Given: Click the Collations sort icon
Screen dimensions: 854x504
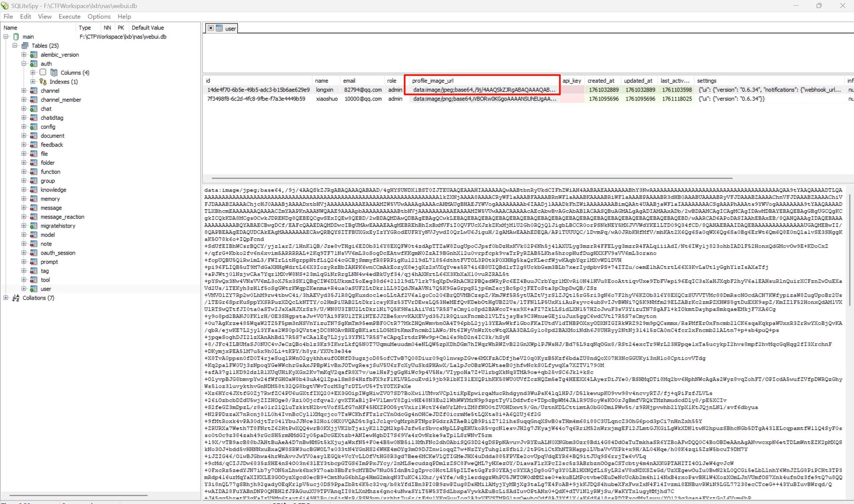Looking at the screenshot, I should (16, 298).
